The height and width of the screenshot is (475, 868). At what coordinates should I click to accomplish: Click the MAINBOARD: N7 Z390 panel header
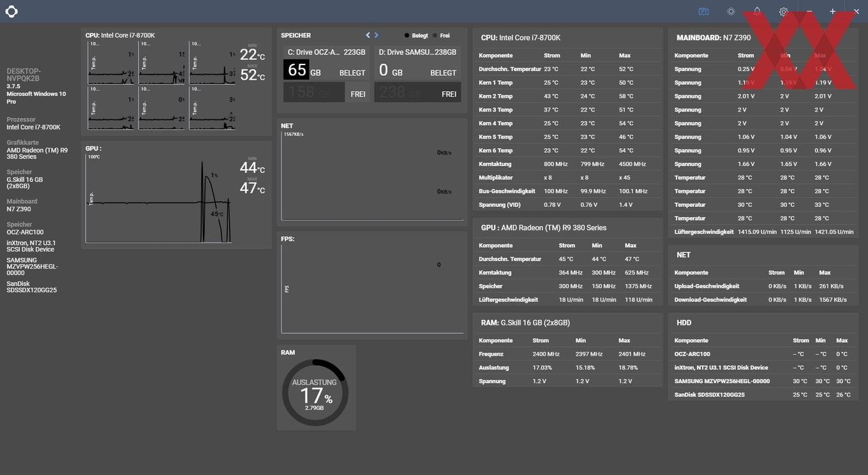[714, 38]
